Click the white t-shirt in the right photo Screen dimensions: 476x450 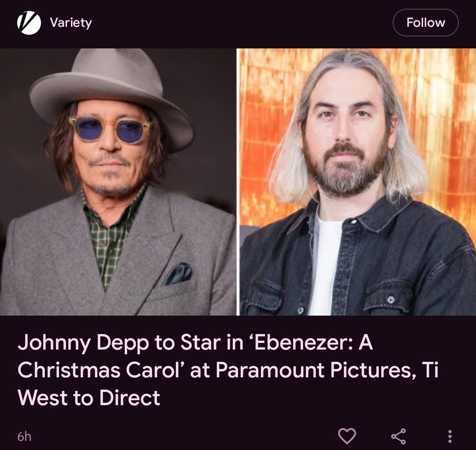tap(324, 267)
